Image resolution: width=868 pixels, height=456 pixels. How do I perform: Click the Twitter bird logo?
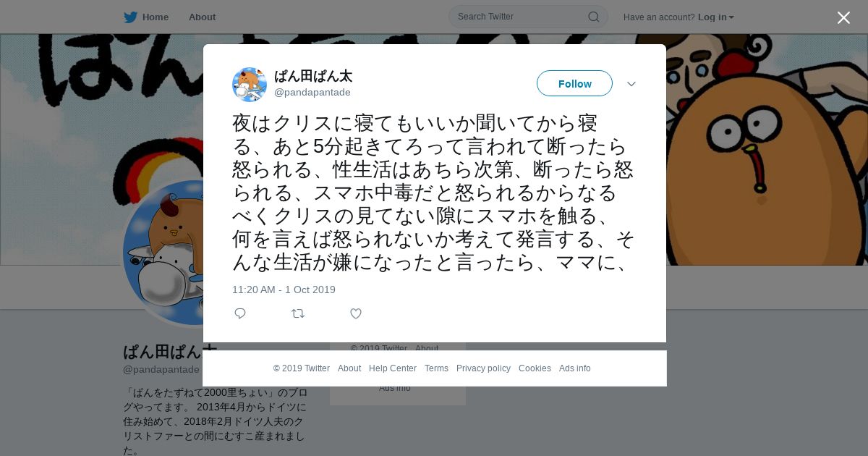[x=130, y=17]
